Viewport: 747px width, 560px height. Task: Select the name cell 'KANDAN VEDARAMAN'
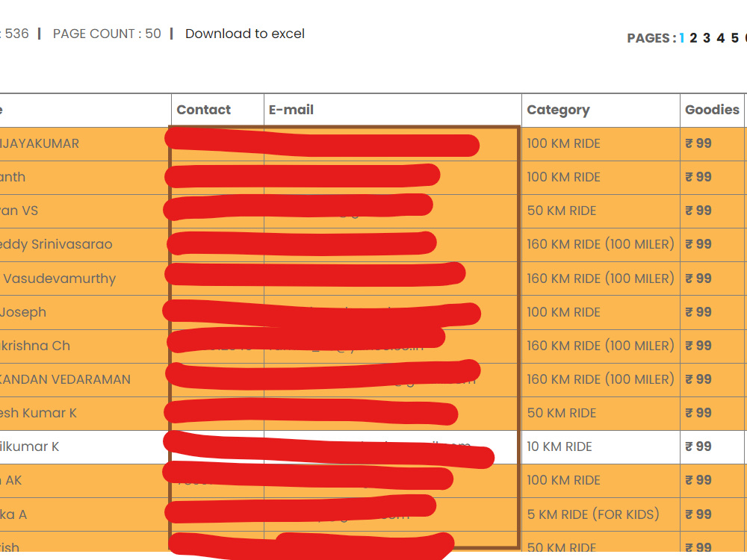65,379
